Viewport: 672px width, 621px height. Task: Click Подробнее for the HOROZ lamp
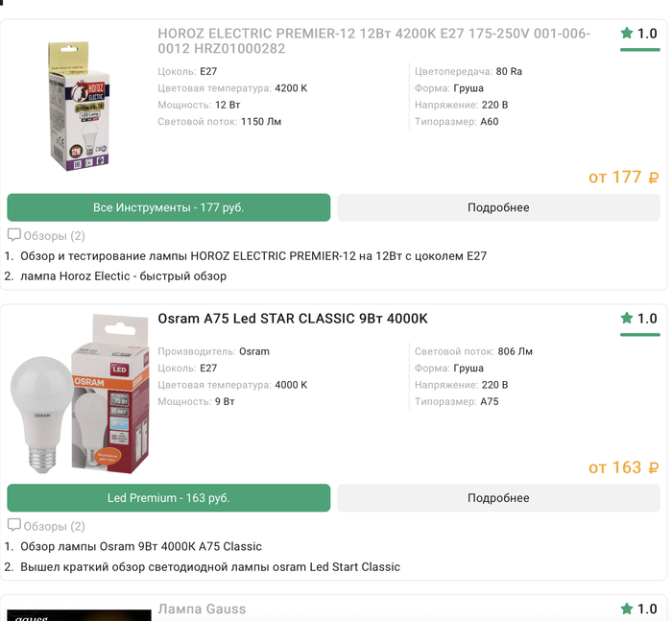click(x=498, y=207)
